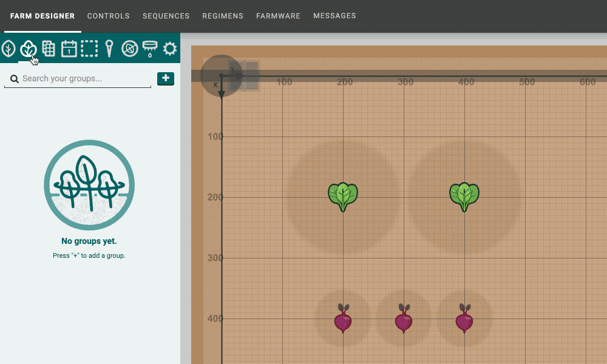Open the Zones dashed-square icon
The image size is (607, 364).
[89, 49]
